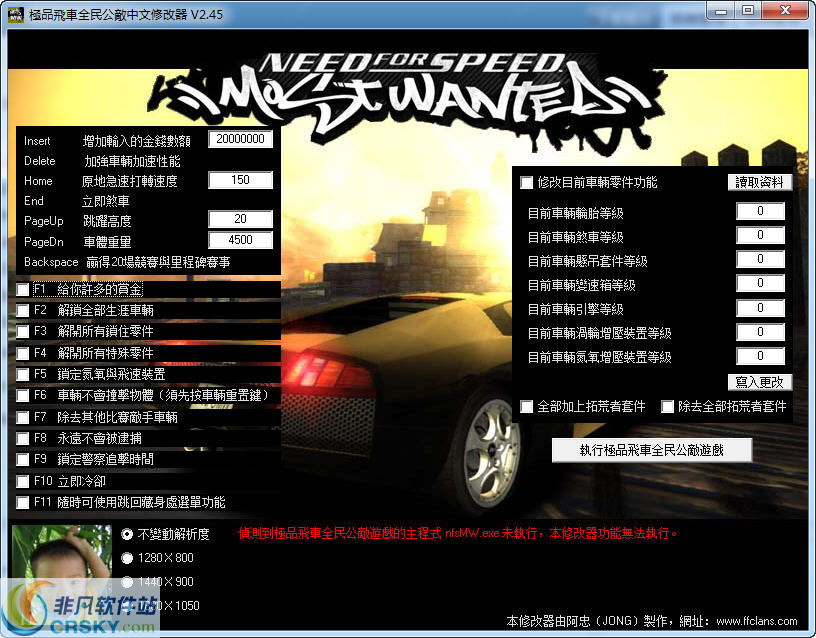The width and height of the screenshot is (816, 638).
Task: Launch game with 執行極品飛車全民公敵遊戲 button
Action: click(x=651, y=450)
